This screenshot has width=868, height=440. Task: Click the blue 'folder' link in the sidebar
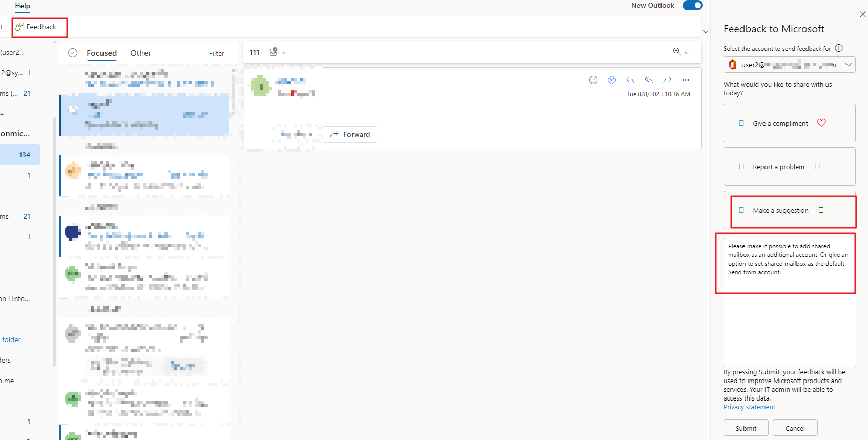coord(11,339)
